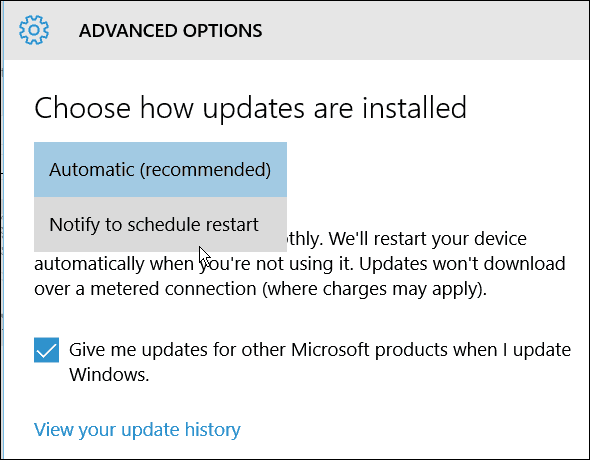Click the word history in the blue link

click(213, 430)
